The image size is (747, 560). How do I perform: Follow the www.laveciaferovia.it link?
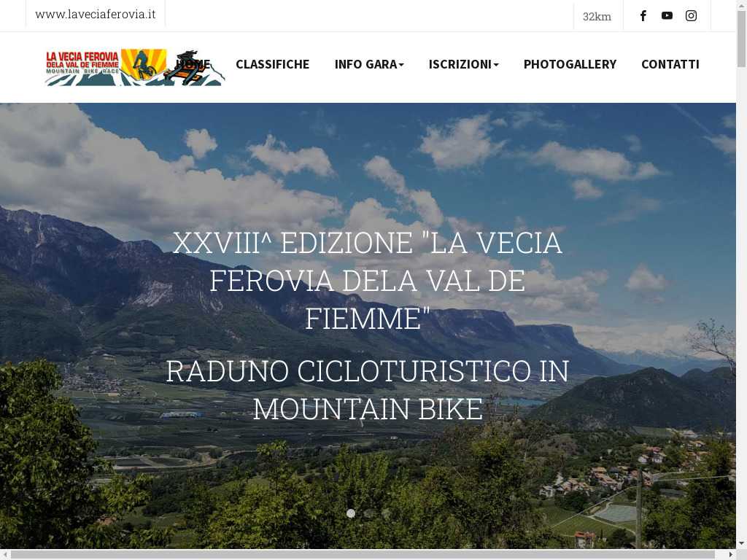tap(96, 15)
